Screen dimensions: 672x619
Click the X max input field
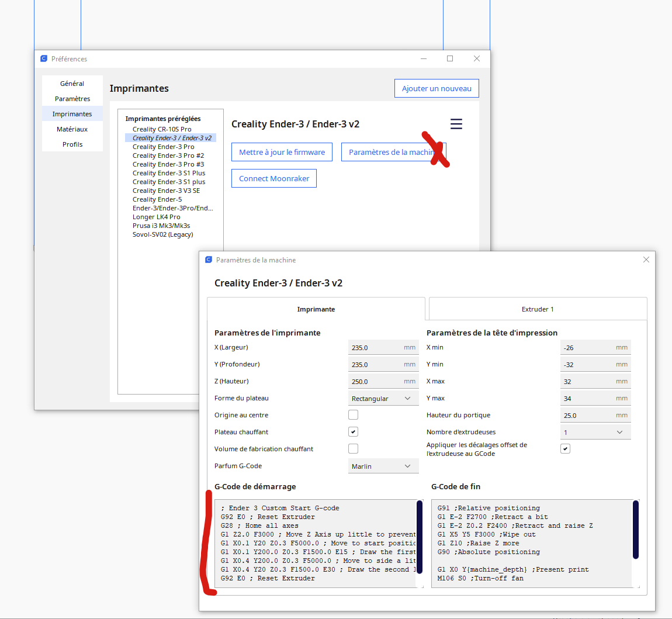pyautogui.click(x=595, y=382)
